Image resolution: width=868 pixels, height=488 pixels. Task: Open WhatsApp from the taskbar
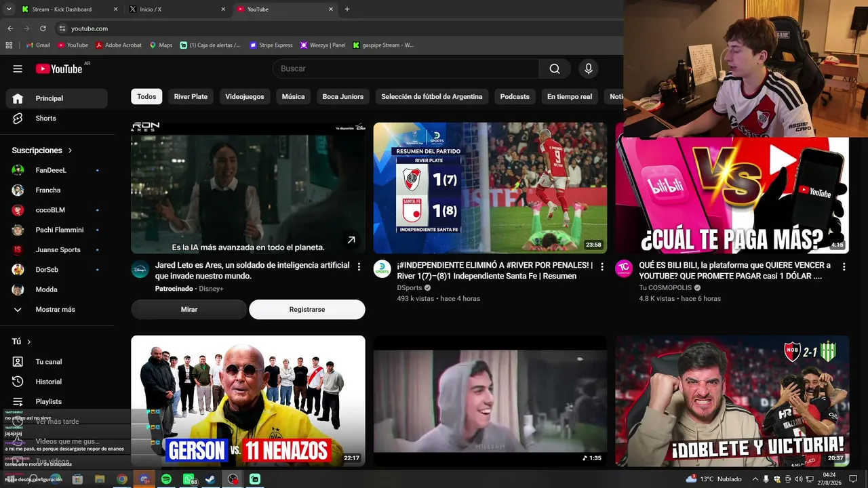tap(189, 479)
